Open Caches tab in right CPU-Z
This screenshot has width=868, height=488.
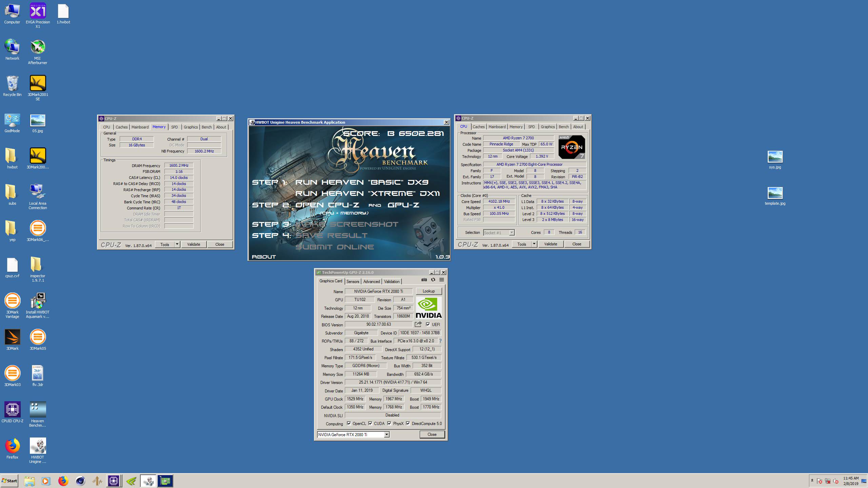[x=478, y=127]
